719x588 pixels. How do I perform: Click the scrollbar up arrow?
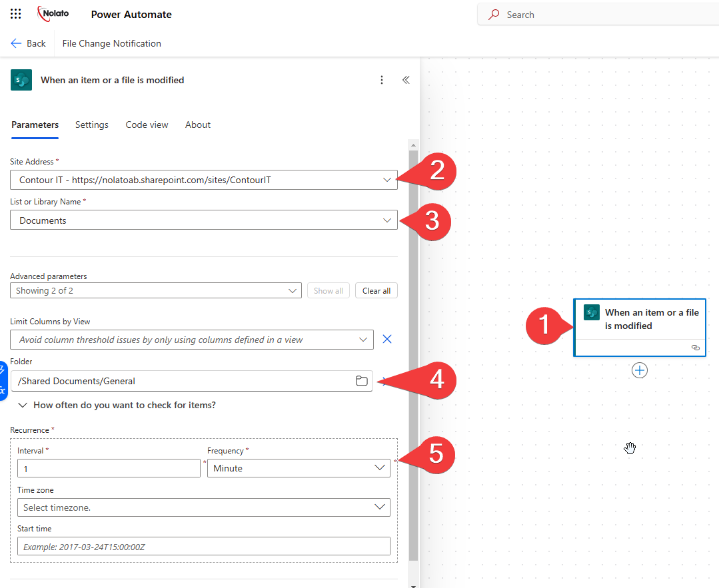tap(413, 145)
